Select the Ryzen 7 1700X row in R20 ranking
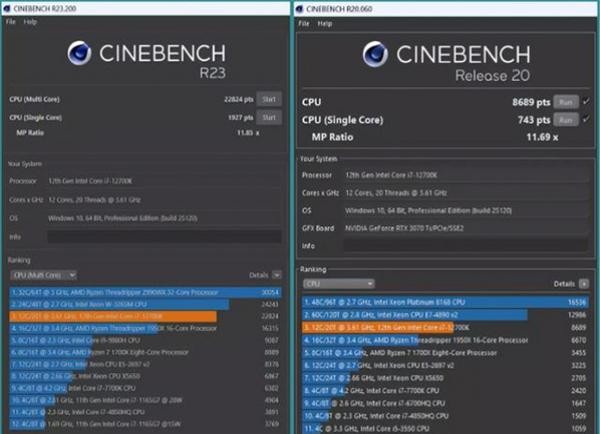Viewport: 600px width, 434px height. tap(445, 352)
